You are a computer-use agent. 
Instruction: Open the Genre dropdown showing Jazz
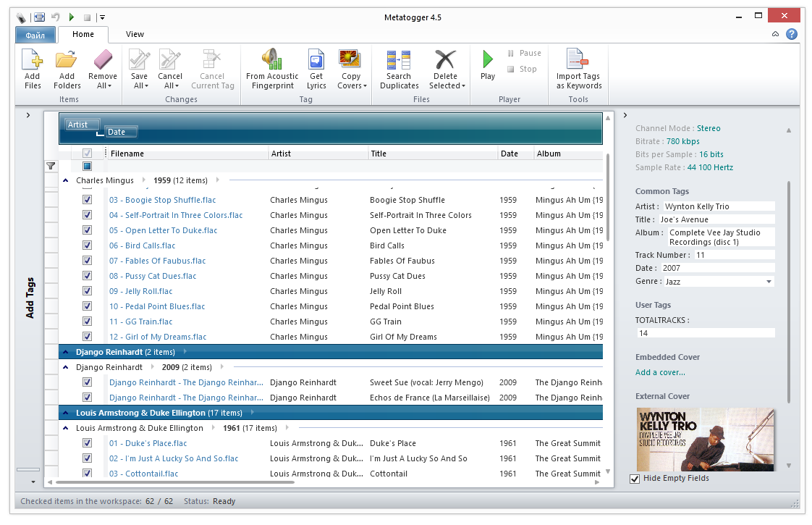point(768,282)
